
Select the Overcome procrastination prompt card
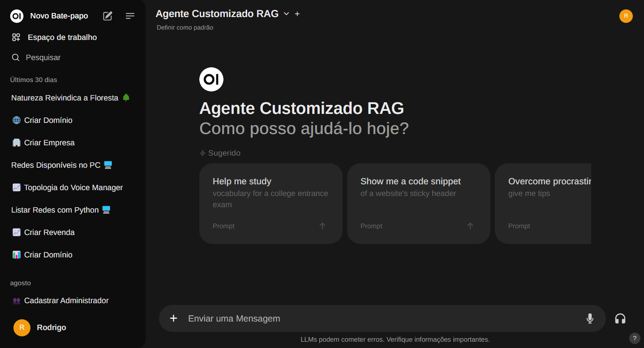(543, 203)
